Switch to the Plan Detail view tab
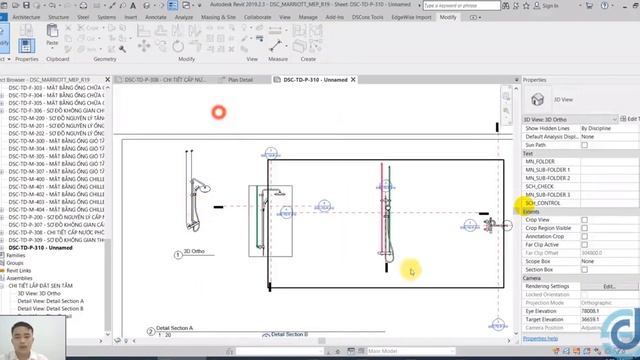Viewport: 640px width, 360px height. 240,80
